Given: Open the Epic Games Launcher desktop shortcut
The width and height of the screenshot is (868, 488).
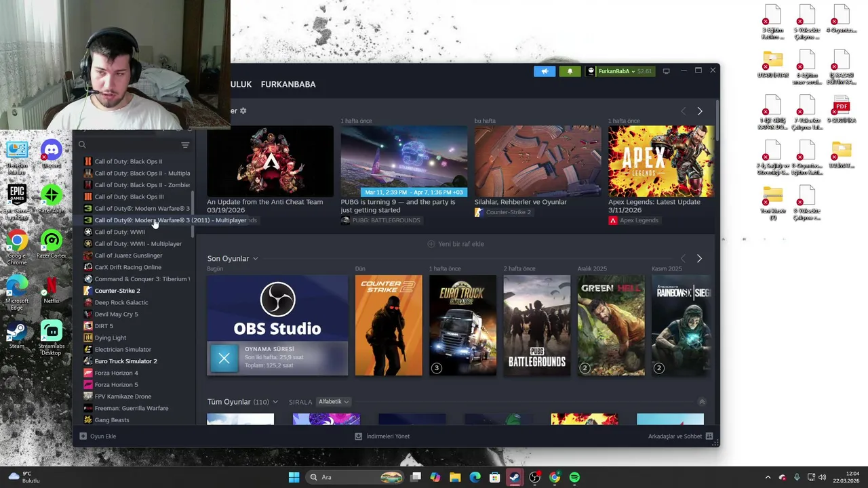Looking at the screenshot, I should [17, 201].
